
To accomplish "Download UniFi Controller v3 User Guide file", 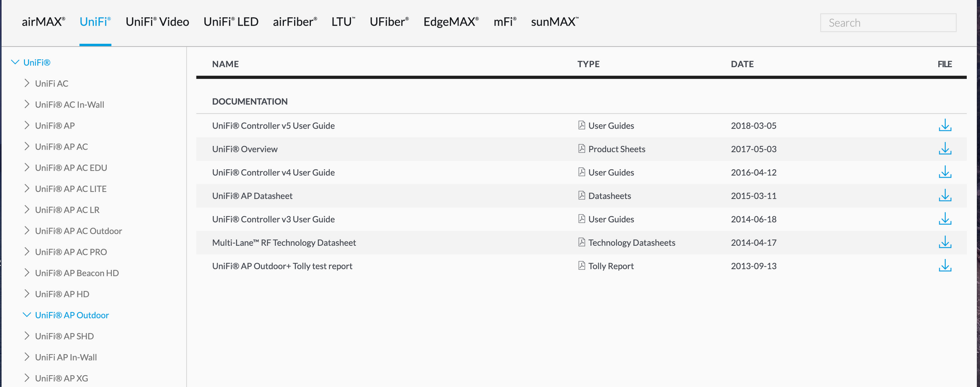I will pos(945,219).
